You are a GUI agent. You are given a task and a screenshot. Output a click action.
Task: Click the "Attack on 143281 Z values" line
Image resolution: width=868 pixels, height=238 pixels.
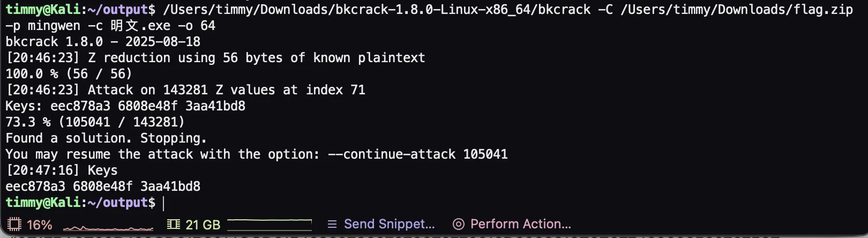click(185, 90)
